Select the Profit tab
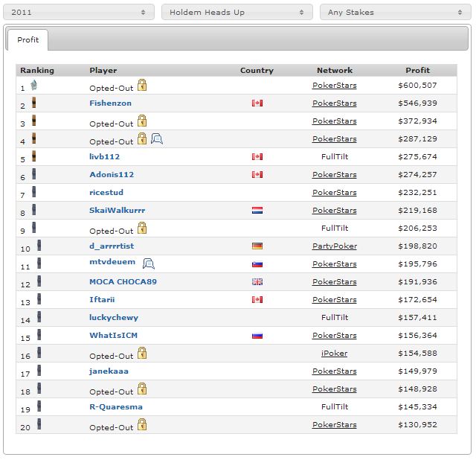Screen dimensions: 476x460 pos(28,39)
